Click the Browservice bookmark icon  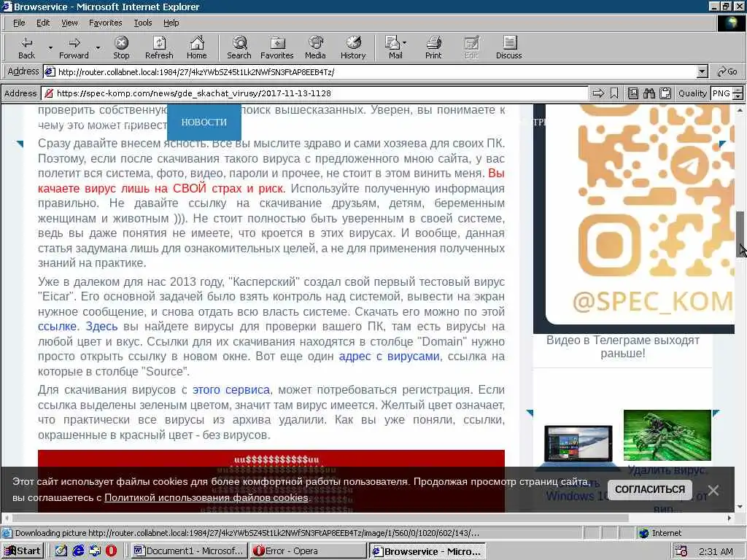point(614,93)
